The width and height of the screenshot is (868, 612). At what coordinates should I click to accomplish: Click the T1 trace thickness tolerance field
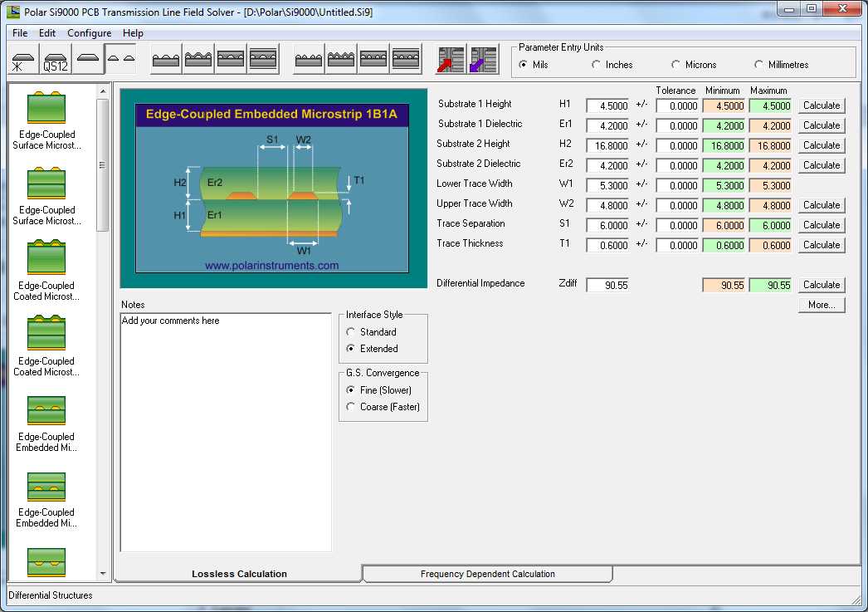pyautogui.click(x=677, y=245)
